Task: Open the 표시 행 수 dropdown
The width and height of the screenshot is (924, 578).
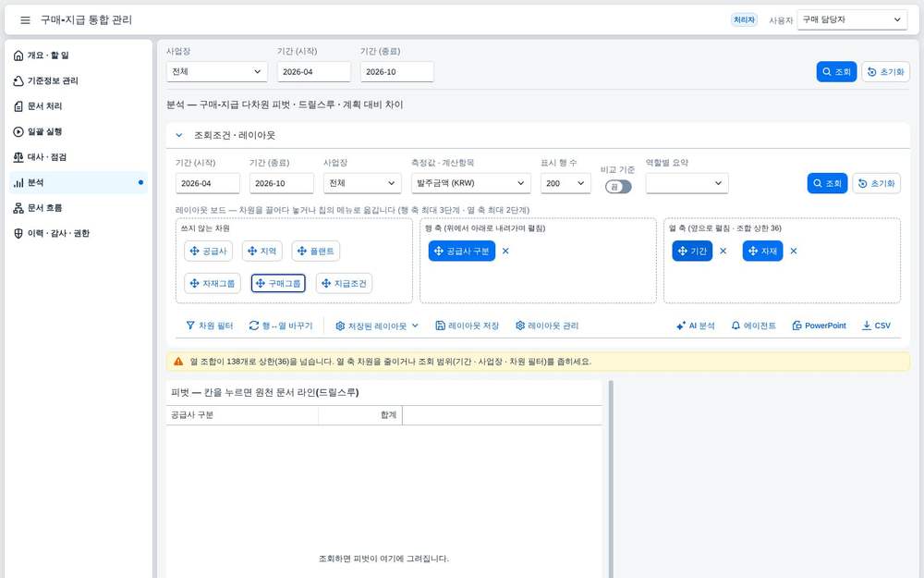Action: pyautogui.click(x=565, y=183)
